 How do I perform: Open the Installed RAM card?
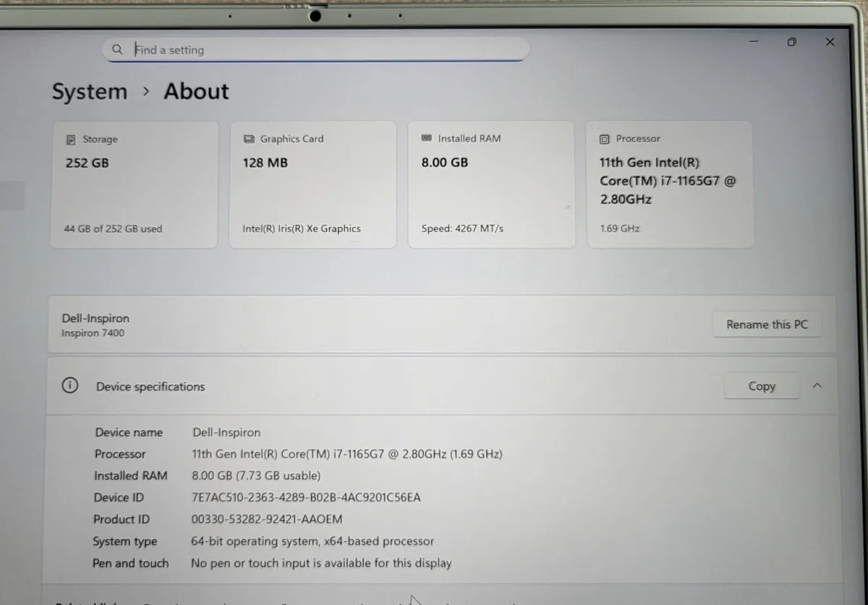(491, 184)
